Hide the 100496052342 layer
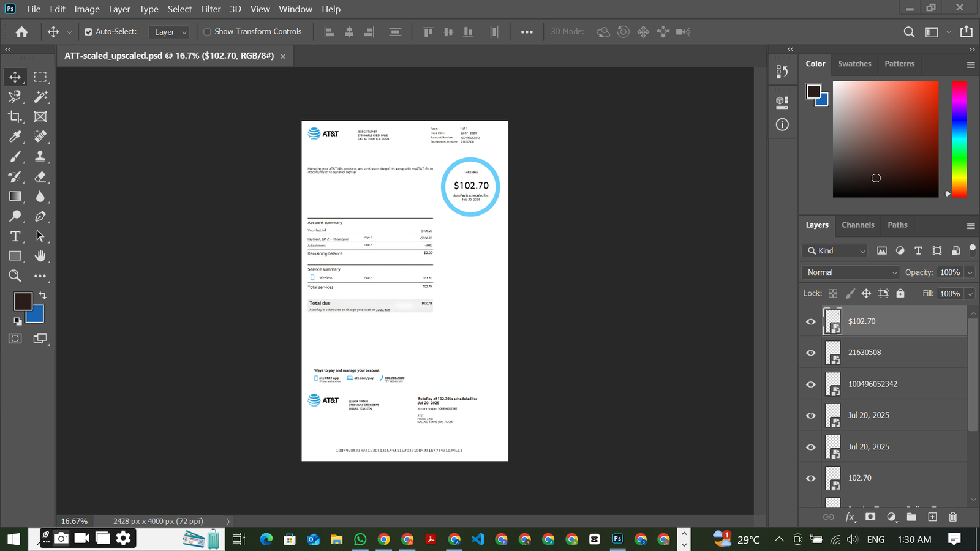This screenshot has height=551, width=980. [x=811, y=384]
